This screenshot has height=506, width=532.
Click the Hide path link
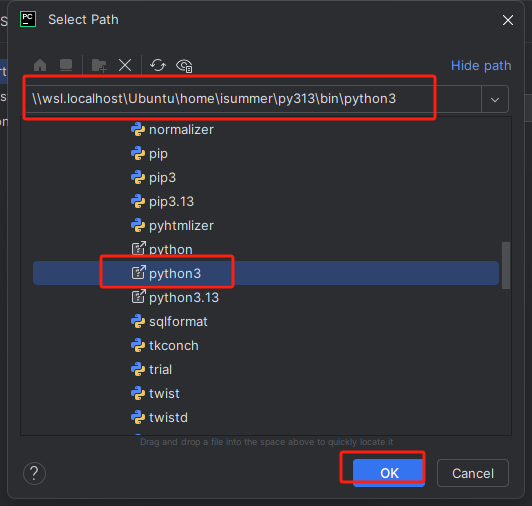coord(481,65)
